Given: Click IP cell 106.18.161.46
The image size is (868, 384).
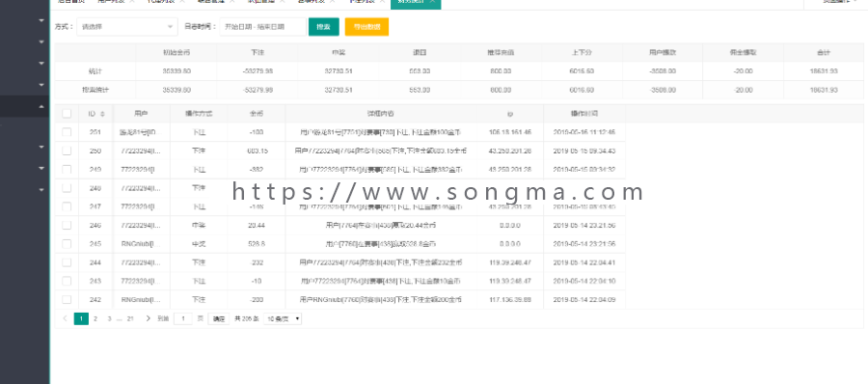Looking at the screenshot, I should (x=510, y=132).
